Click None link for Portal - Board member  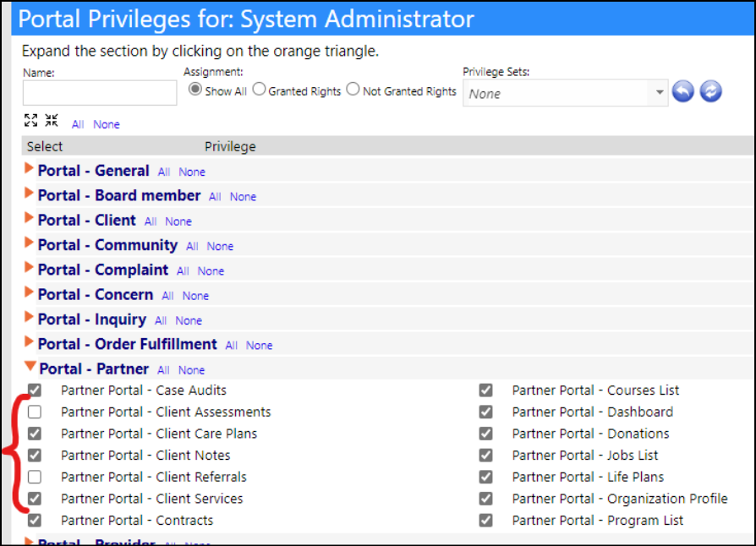click(x=243, y=197)
